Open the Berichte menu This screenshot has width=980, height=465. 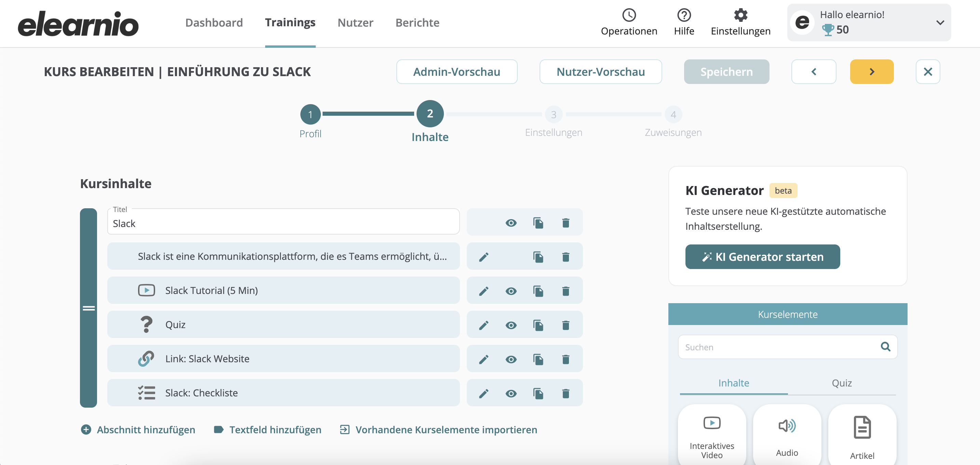point(417,23)
